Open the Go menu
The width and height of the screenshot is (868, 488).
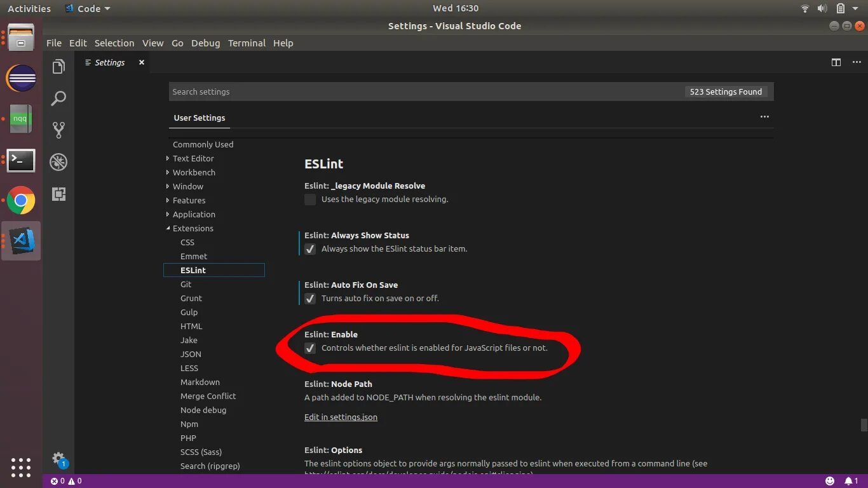177,43
